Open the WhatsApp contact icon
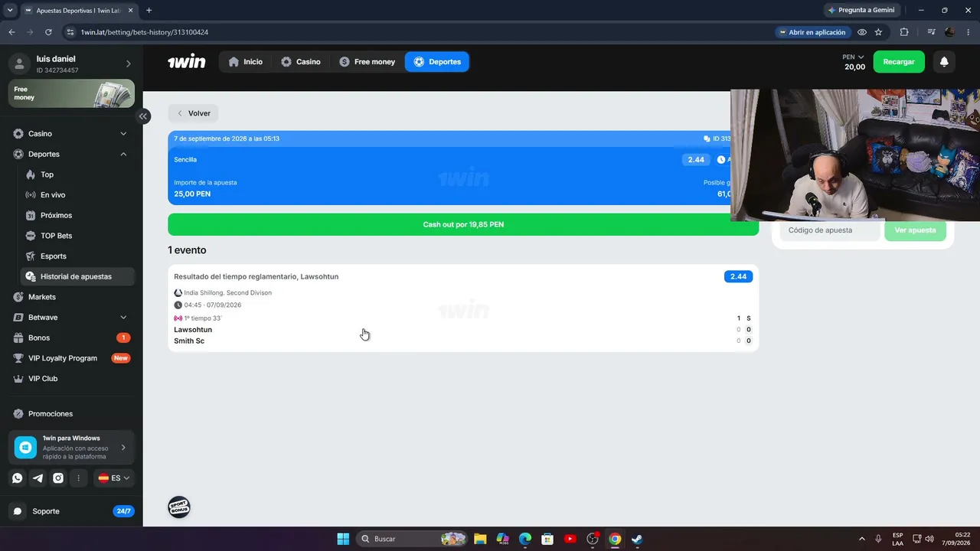 click(x=18, y=478)
